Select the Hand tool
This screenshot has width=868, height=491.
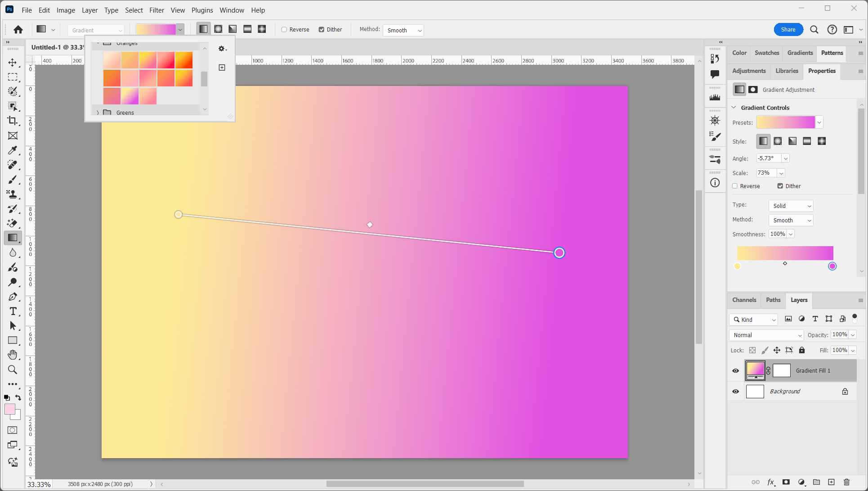coord(13,355)
